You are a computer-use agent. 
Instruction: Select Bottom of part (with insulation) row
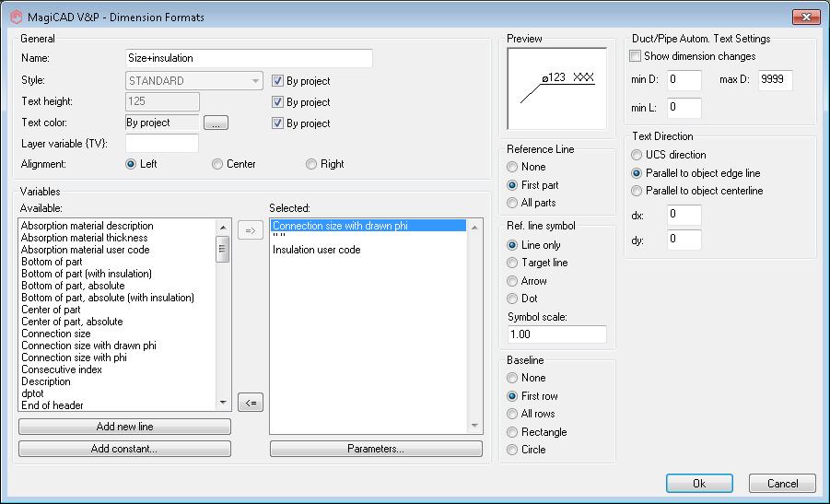tap(87, 274)
